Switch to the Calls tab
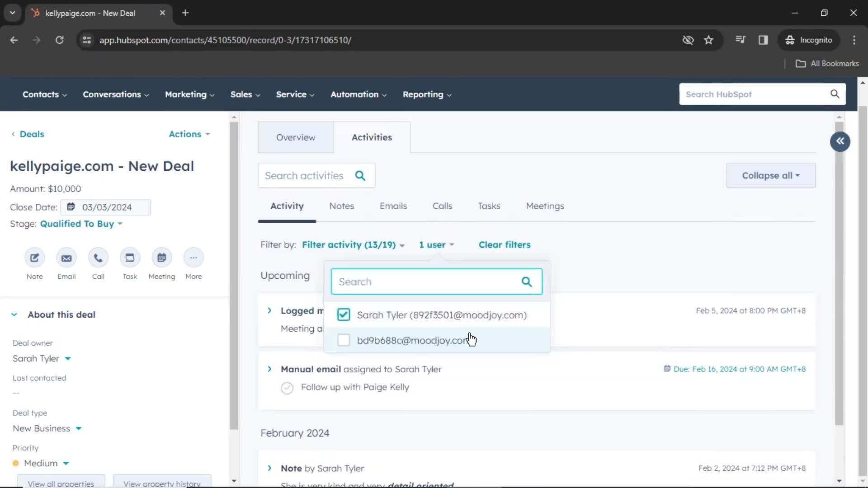This screenshot has height=488, width=868. 442,206
